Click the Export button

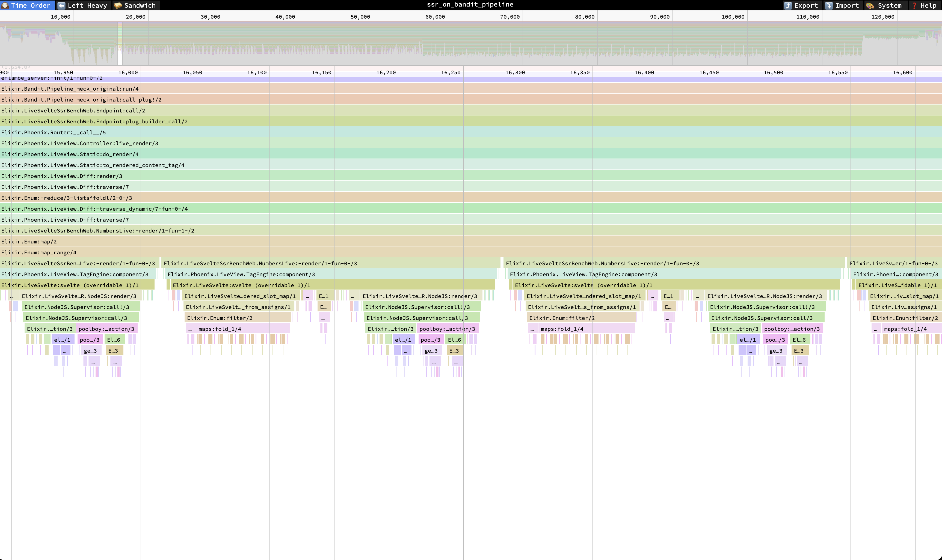(x=802, y=5)
